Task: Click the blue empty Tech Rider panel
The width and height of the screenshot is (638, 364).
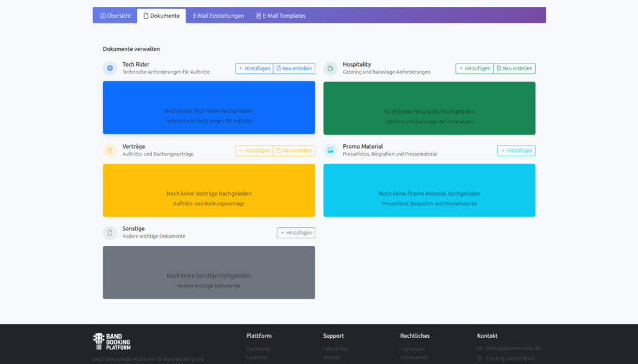Action: coord(209,108)
